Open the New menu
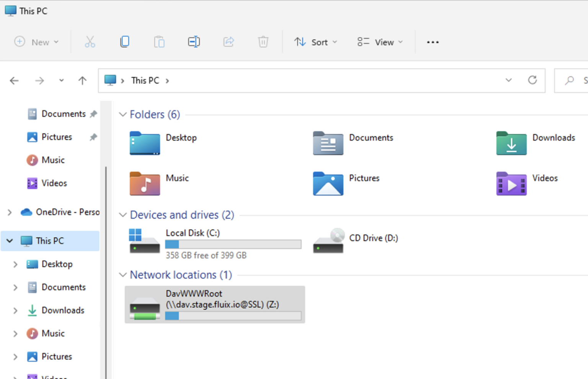The image size is (588, 379). [37, 42]
